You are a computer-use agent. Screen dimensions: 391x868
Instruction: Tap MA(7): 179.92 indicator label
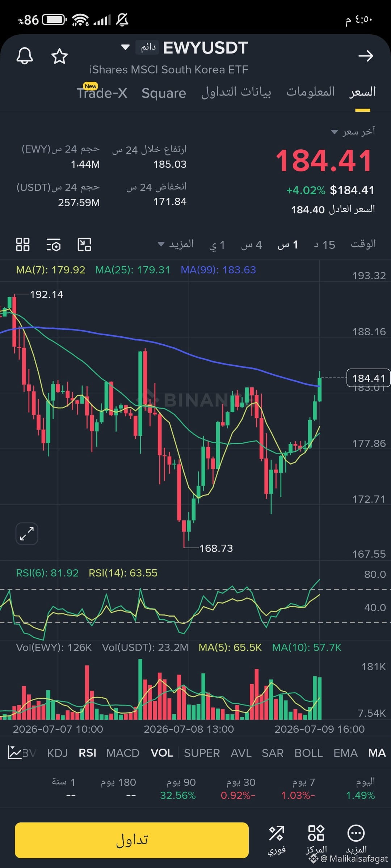50,270
